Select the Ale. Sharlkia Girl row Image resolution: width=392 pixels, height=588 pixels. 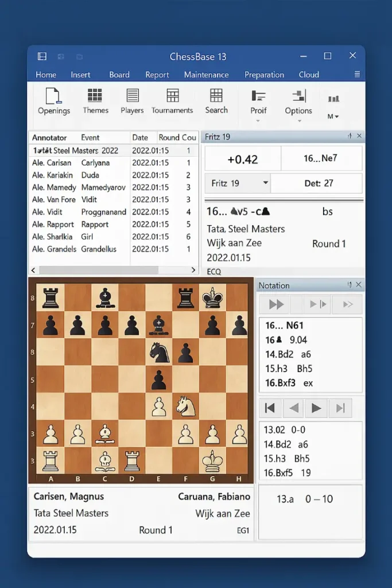(114, 237)
